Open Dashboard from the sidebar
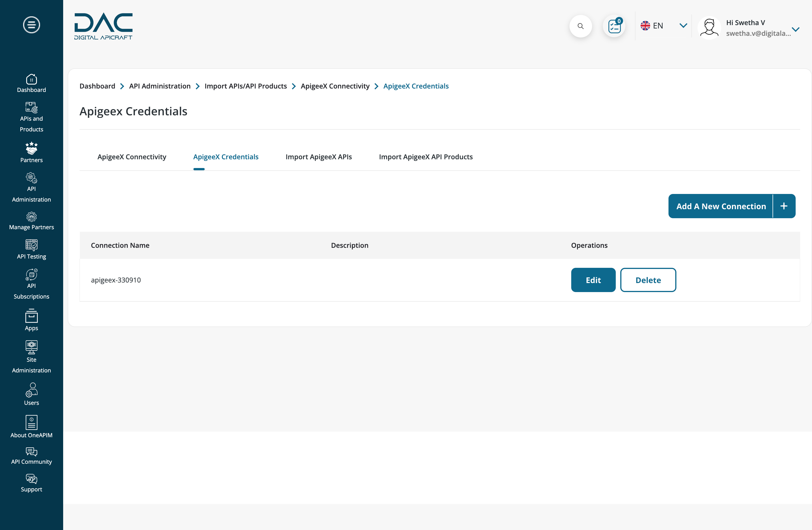812x530 pixels. point(31,83)
